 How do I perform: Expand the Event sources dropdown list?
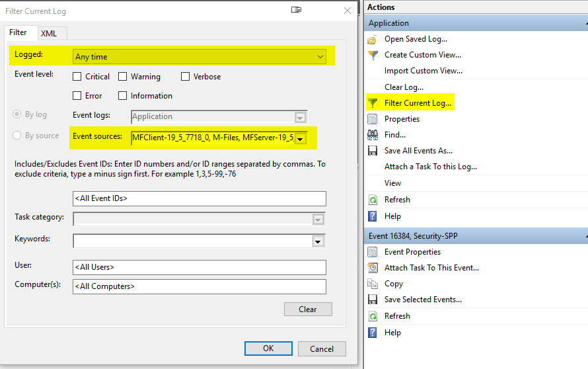(301, 138)
